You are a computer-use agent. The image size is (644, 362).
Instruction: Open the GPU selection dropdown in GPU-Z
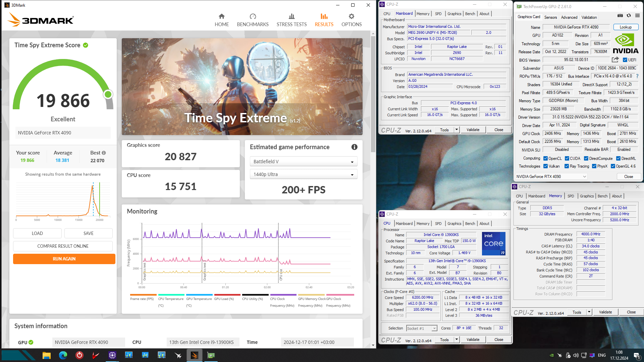pos(551,177)
